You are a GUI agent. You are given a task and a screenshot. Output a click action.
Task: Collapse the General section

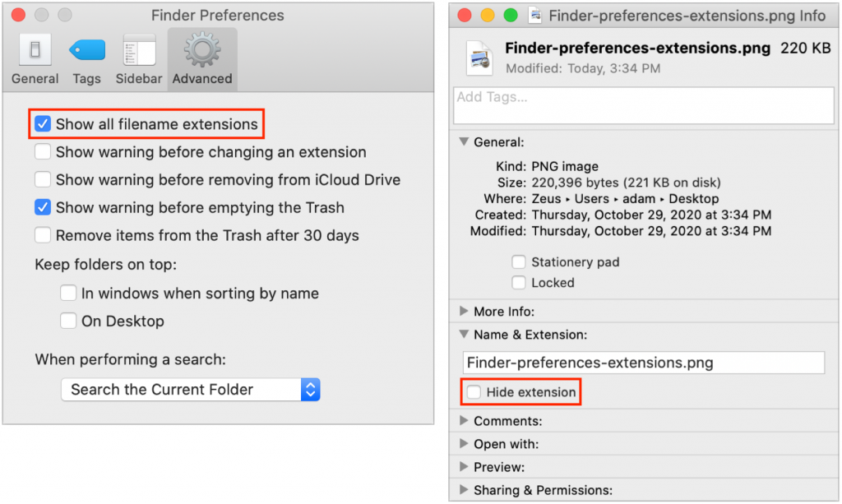tap(463, 142)
